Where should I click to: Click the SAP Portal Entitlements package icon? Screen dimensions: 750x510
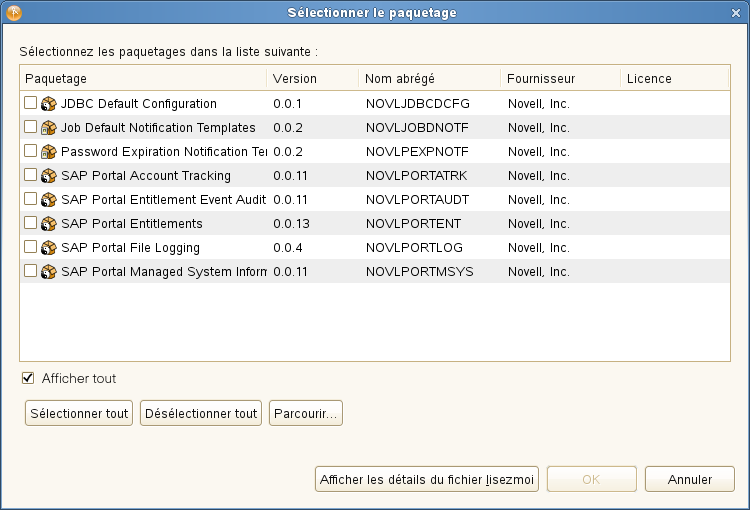click(x=48, y=224)
